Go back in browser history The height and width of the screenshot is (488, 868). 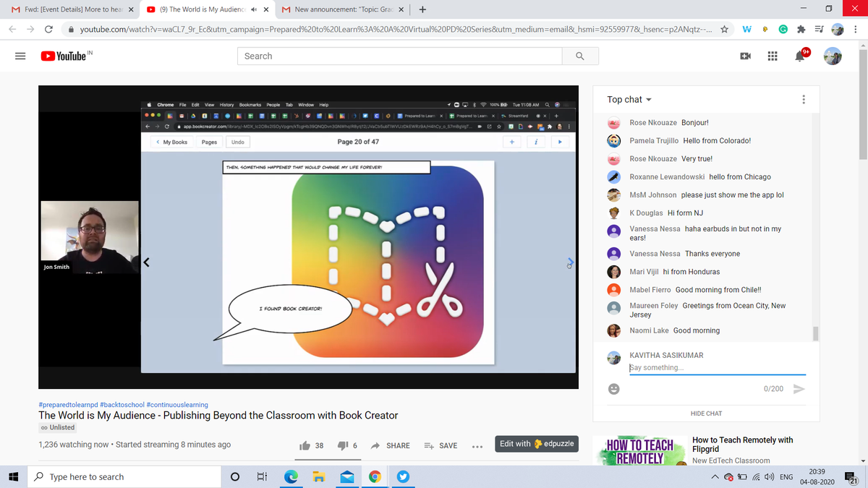point(14,29)
